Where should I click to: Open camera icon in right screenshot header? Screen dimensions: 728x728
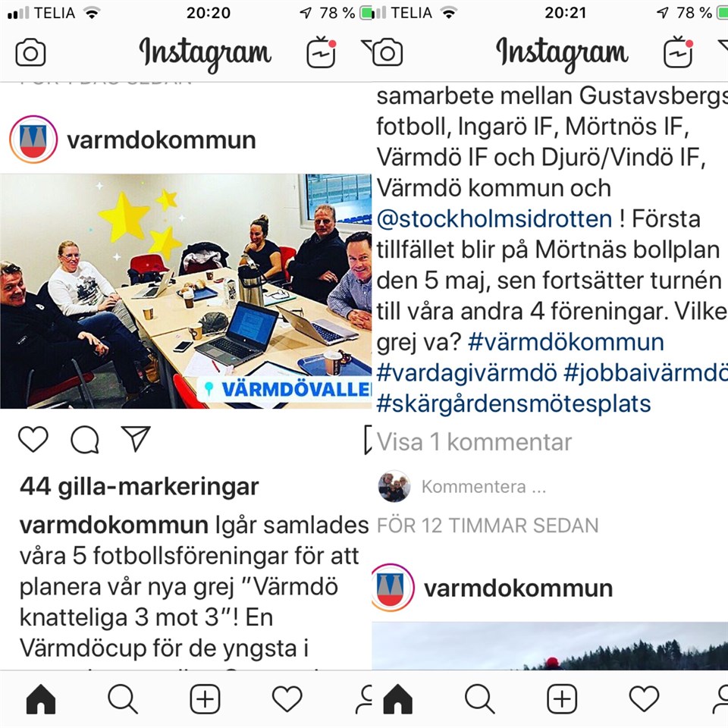click(x=388, y=53)
